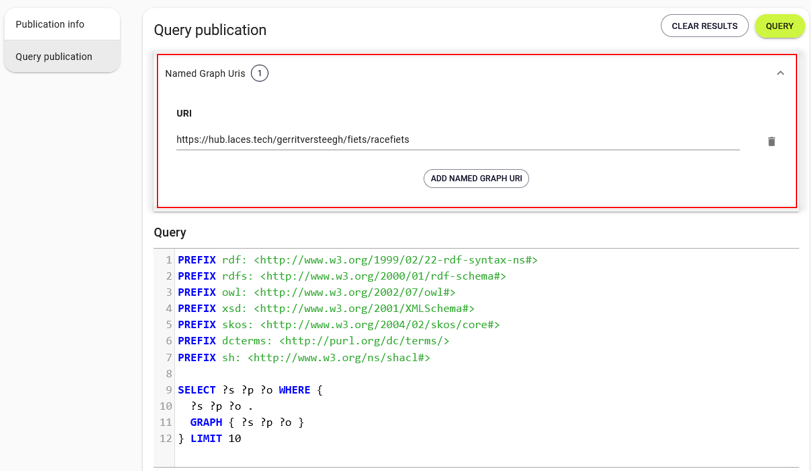Open the Publication info tab
The width and height of the screenshot is (811, 471).
click(x=62, y=24)
